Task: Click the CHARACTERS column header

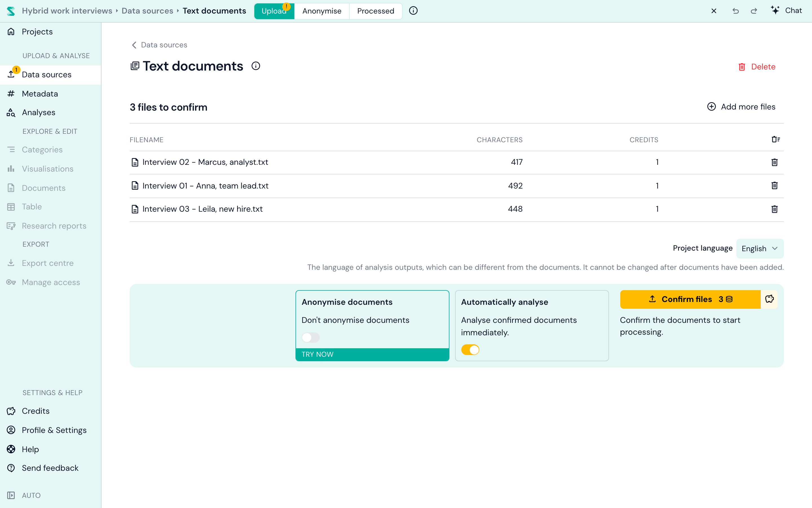Action: [x=499, y=140]
